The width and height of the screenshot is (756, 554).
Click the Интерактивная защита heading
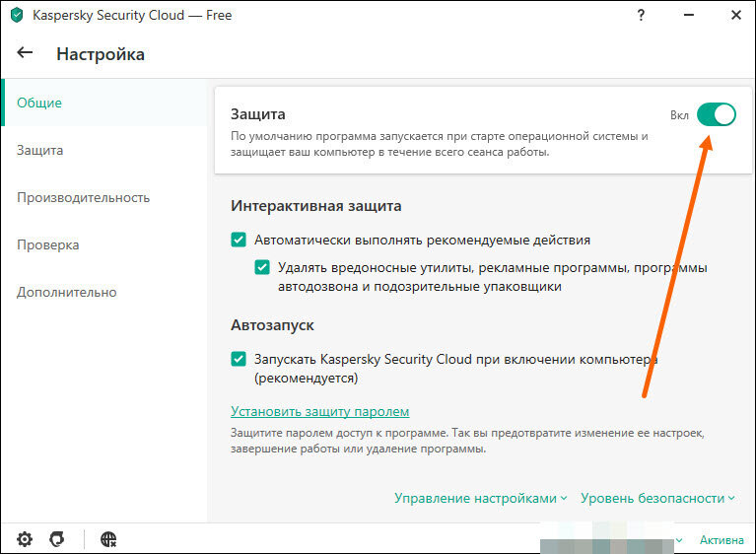point(315,206)
